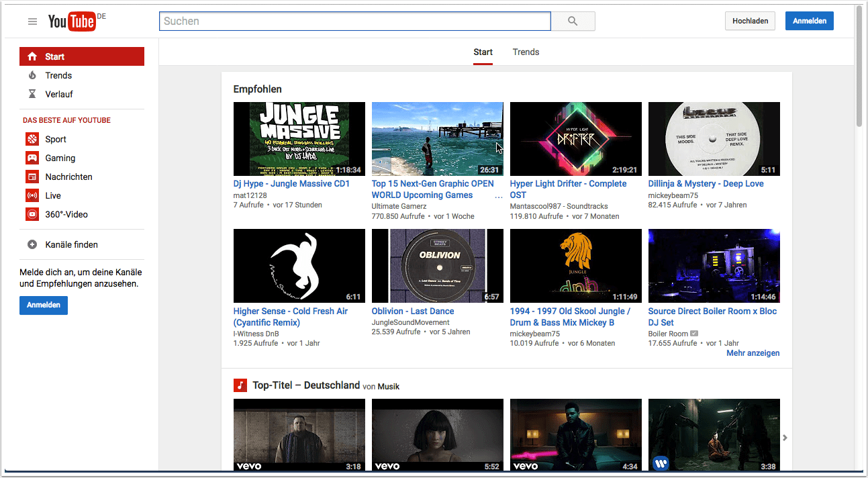The height and width of the screenshot is (478, 868).
Task: Click the magnifying glass search button
Action: 573,21
